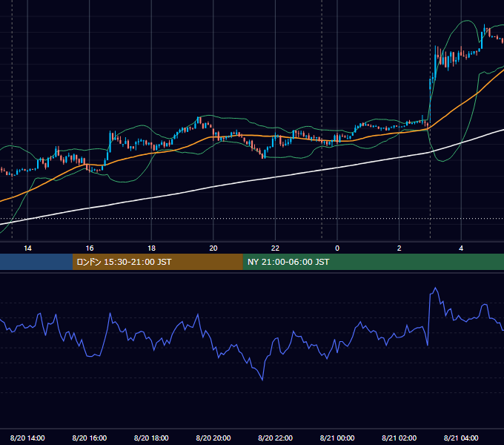Click the oscillator lowest trough before 8/20 22:00

pyautogui.click(x=262, y=380)
